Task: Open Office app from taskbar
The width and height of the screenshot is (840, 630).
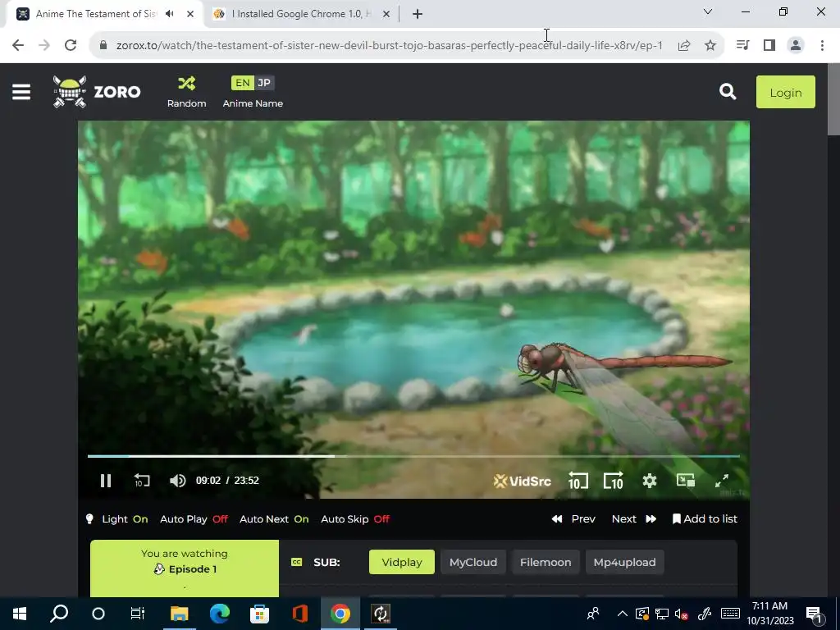Action: point(299,614)
